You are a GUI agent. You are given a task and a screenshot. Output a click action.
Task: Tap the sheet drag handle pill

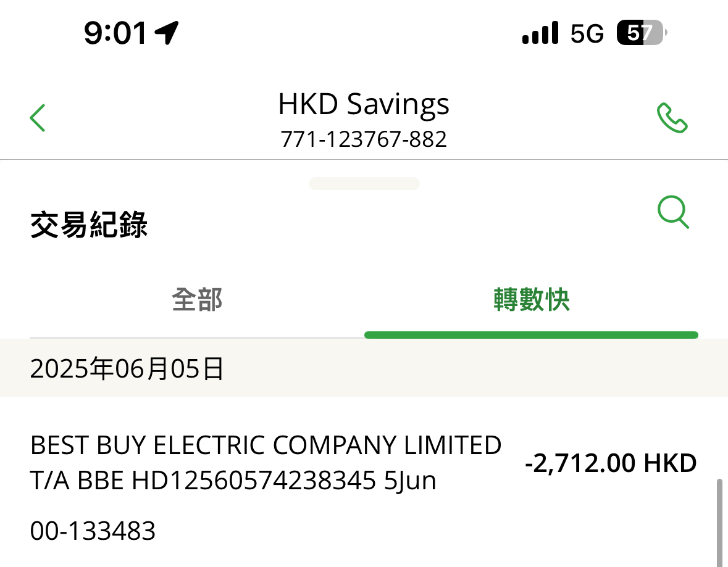pyautogui.click(x=364, y=183)
